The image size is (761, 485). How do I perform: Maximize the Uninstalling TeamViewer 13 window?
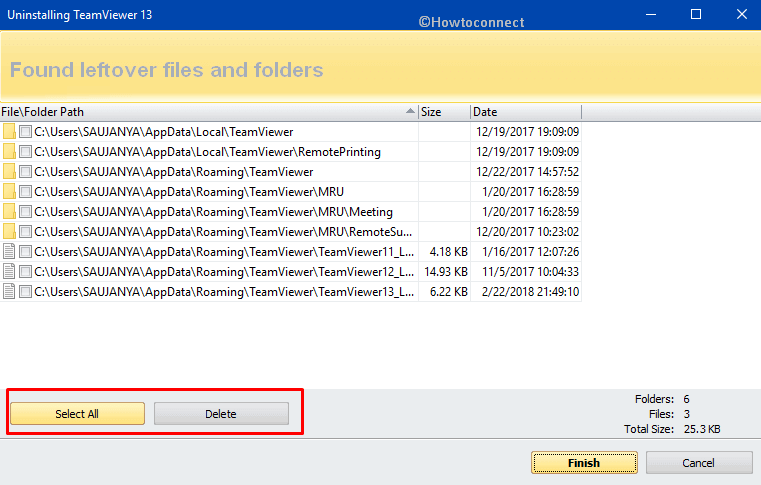pos(696,15)
